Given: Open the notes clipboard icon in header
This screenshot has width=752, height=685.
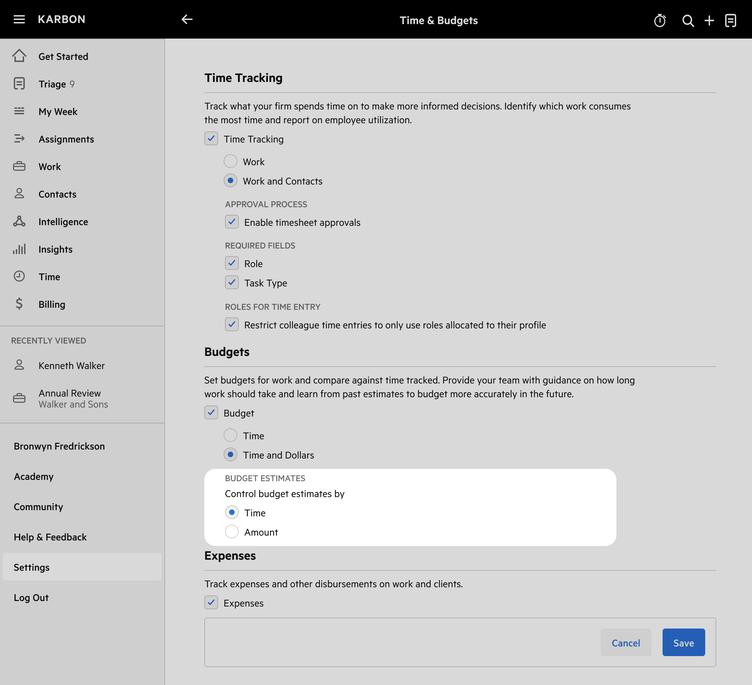Looking at the screenshot, I should click(x=731, y=20).
